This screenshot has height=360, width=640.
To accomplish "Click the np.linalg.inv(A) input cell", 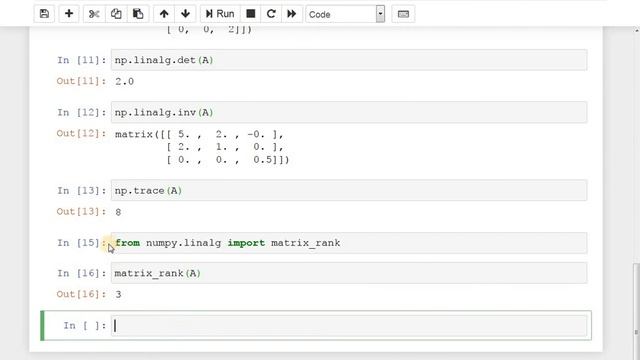I will pyautogui.click(x=349, y=112).
